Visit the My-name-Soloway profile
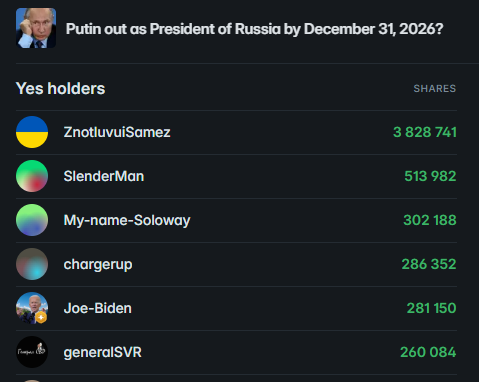479x382 pixels. [x=127, y=221]
